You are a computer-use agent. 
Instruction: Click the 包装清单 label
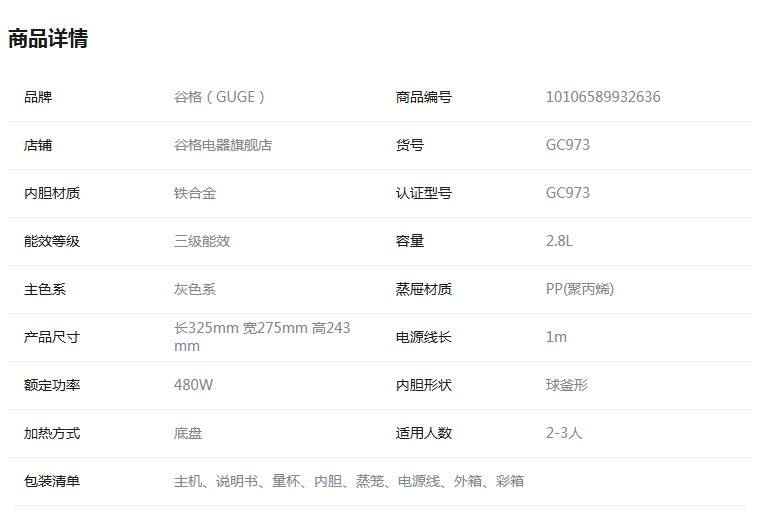[52, 482]
